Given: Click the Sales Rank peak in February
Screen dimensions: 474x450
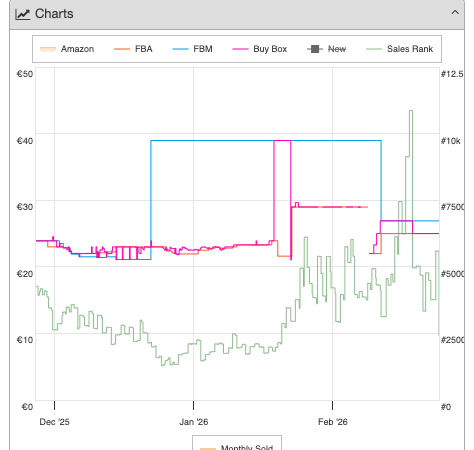Looking at the screenshot, I should click(x=411, y=111).
